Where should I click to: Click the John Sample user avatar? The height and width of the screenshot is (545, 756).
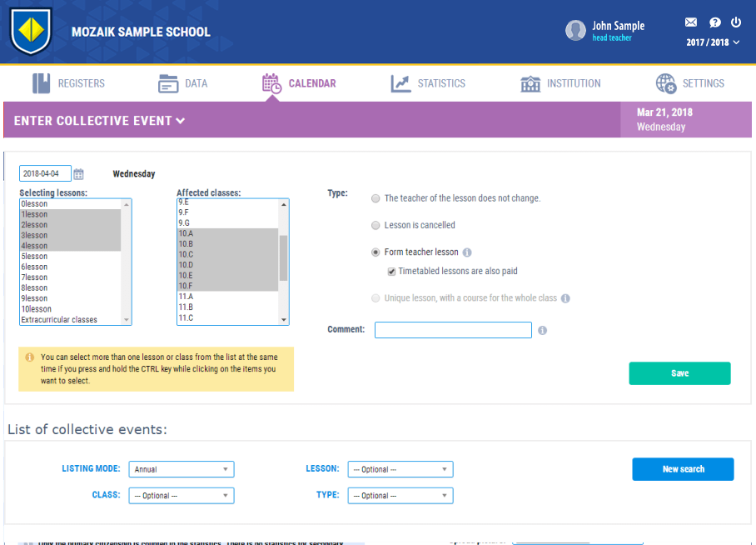575,31
